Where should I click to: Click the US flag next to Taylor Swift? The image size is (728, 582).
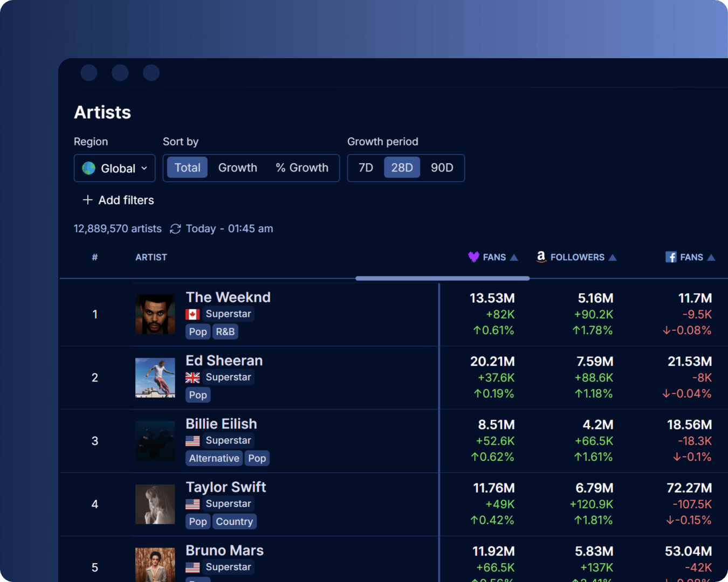point(193,504)
